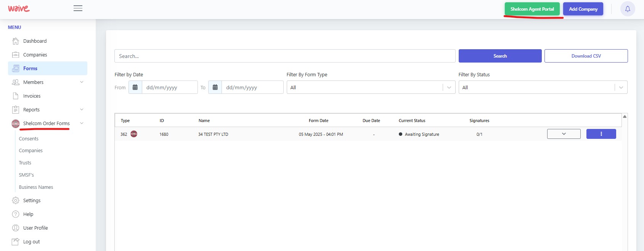Image resolution: width=644 pixels, height=251 pixels.
Task: Expand the Reports submenu chevron
Action: (82, 109)
